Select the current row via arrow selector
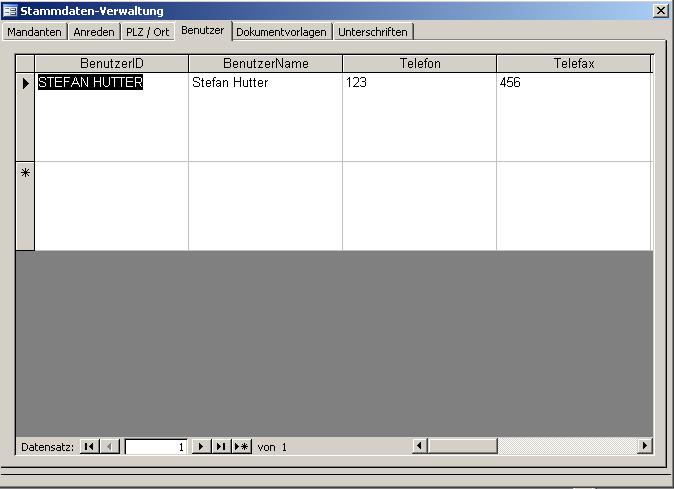Screen dimensions: 674x489 click(x=25, y=83)
